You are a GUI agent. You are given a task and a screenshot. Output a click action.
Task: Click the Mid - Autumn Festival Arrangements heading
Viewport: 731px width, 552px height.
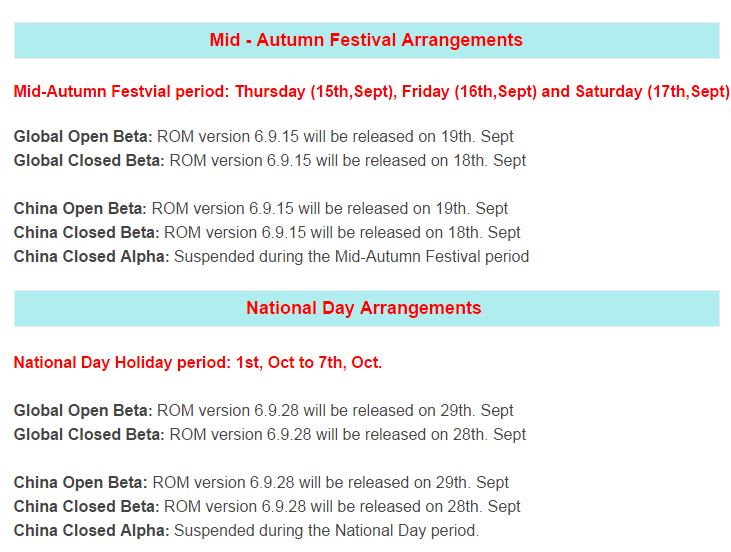pos(366,41)
